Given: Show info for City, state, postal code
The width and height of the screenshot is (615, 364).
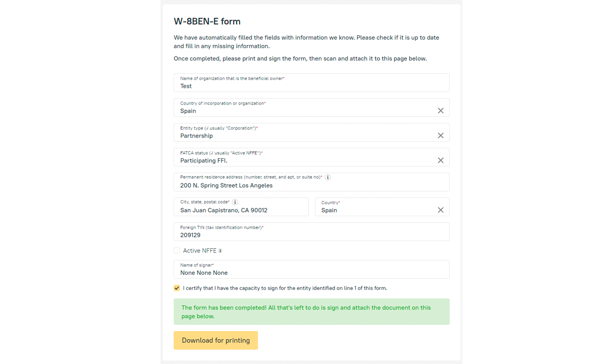Looking at the screenshot, I should (235, 202).
